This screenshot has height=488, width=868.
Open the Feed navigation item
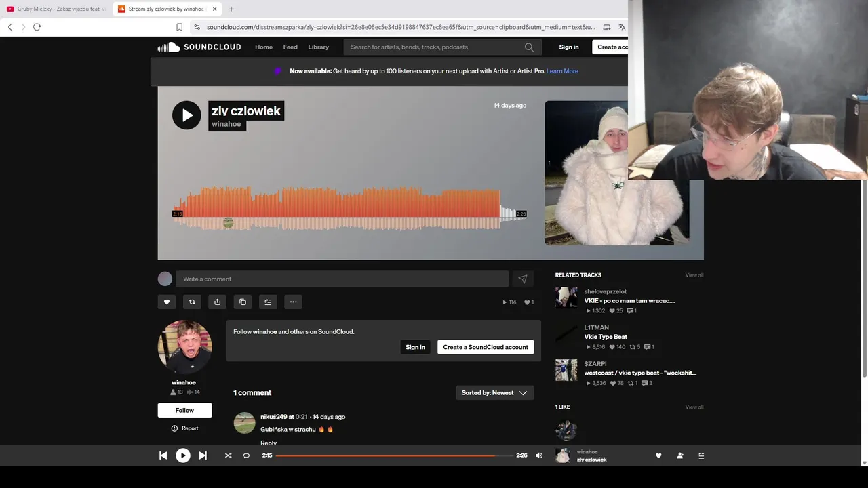click(x=290, y=47)
